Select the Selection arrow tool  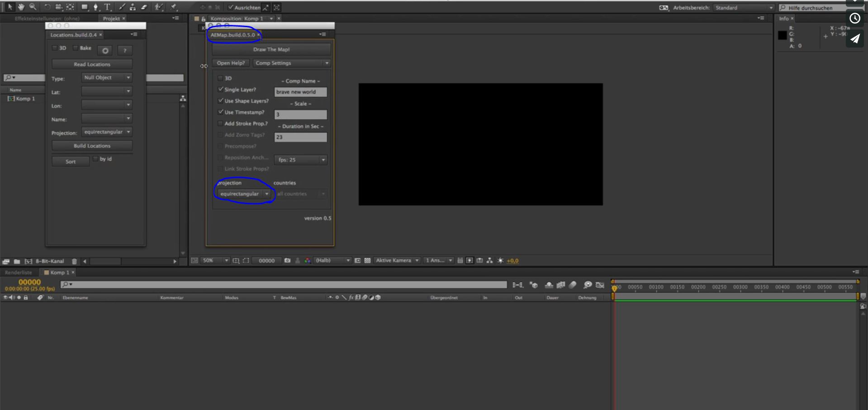[x=9, y=7]
